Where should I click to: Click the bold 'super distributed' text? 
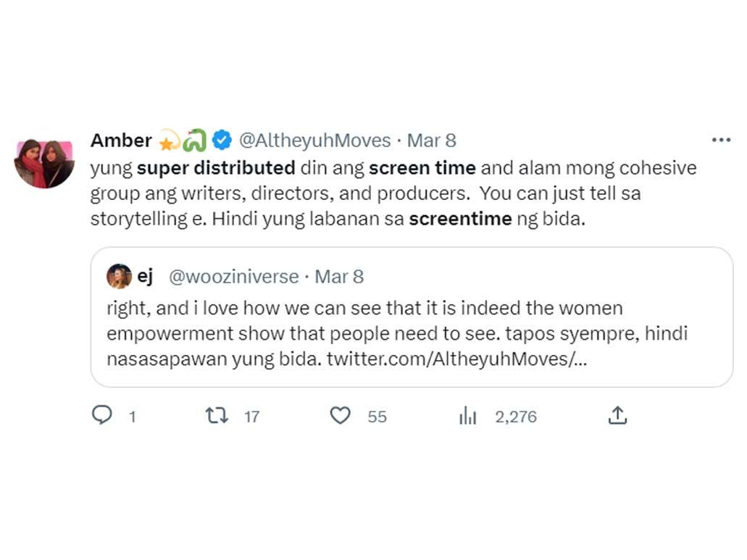click(x=216, y=168)
